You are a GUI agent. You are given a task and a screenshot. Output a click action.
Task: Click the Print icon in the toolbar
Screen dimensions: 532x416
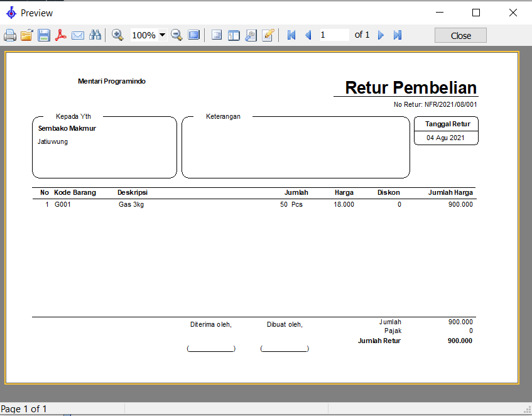pyautogui.click(x=10, y=35)
